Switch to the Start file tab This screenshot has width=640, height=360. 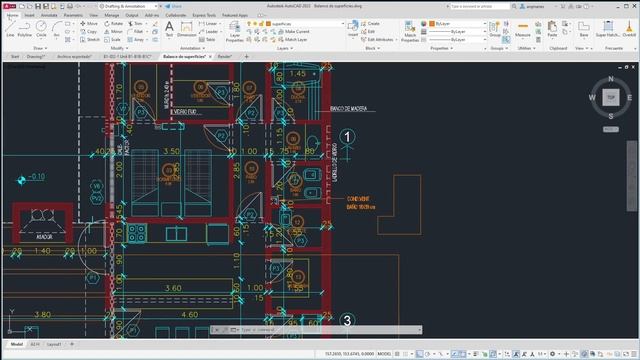point(15,56)
